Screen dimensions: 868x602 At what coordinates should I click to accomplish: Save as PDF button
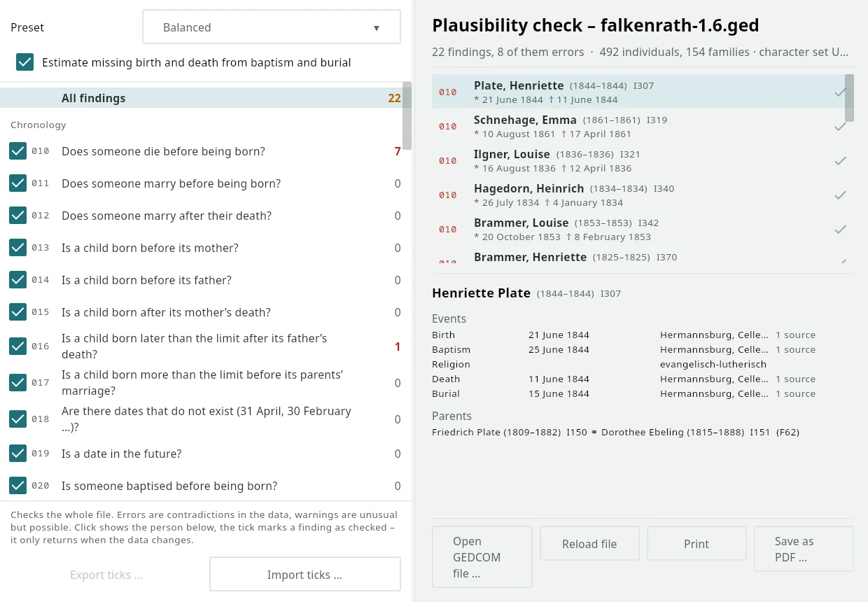tap(804, 549)
